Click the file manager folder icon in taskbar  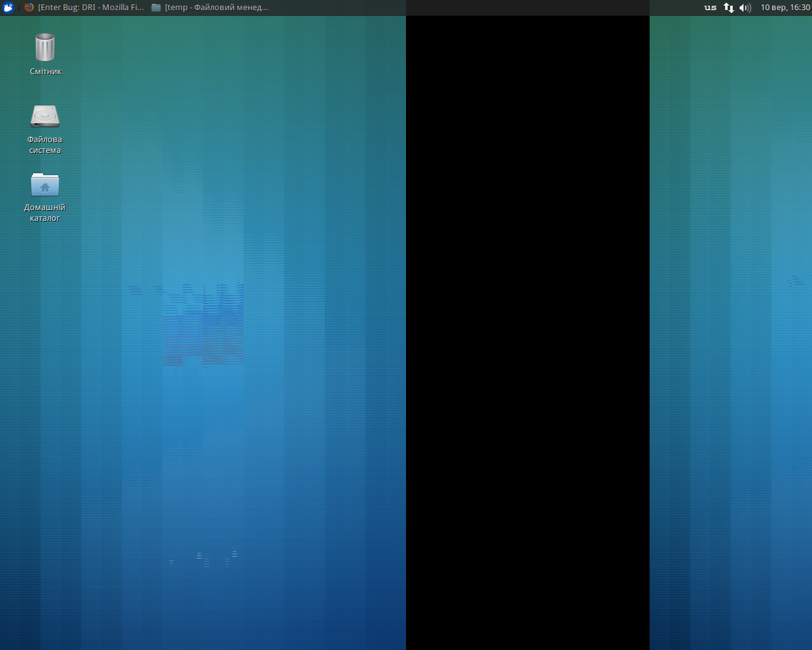coord(156,8)
